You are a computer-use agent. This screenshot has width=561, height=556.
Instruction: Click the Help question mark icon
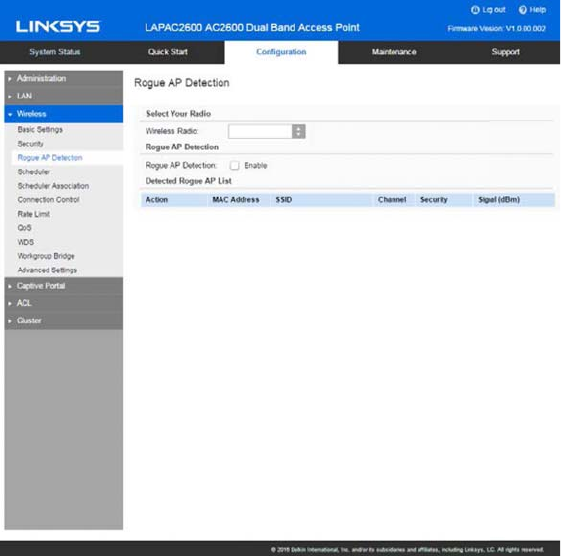click(x=522, y=10)
